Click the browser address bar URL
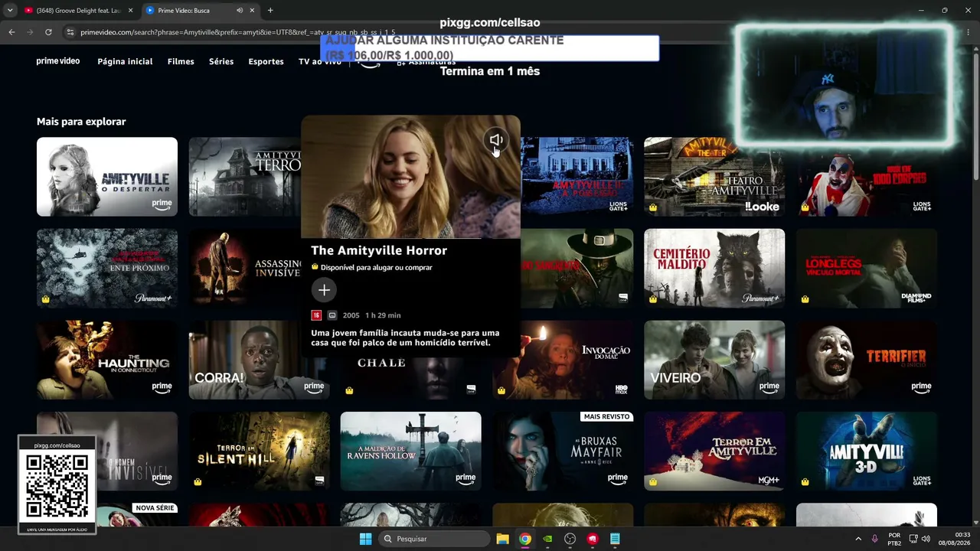Screen dimensions: 980x551 pos(238,32)
